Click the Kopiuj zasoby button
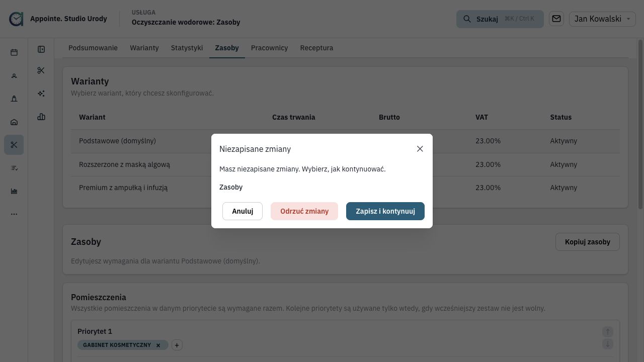The image size is (644, 362). 588,242
